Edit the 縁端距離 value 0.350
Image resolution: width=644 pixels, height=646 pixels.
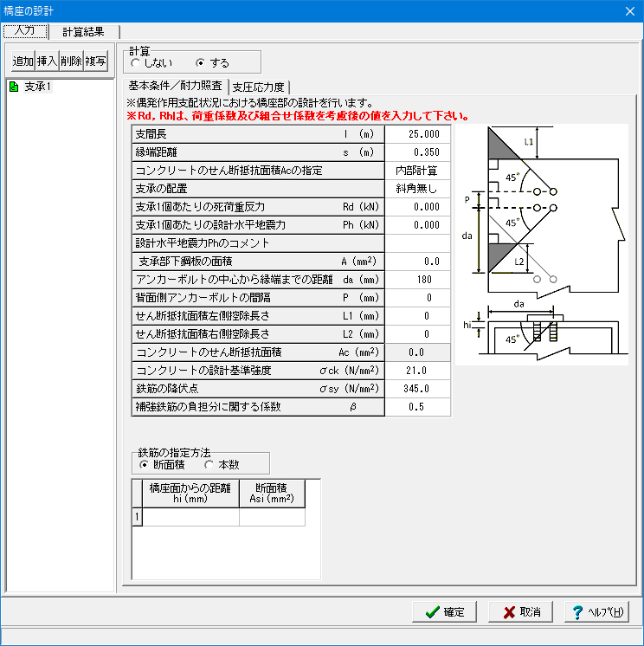417,152
